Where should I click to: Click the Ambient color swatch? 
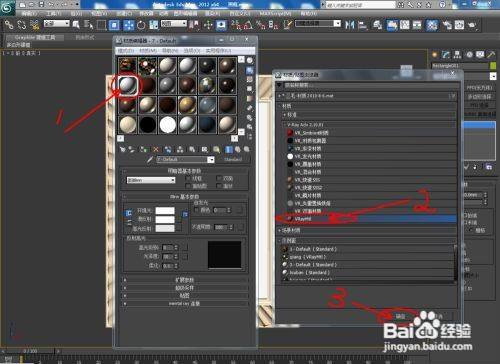[165, 211]
